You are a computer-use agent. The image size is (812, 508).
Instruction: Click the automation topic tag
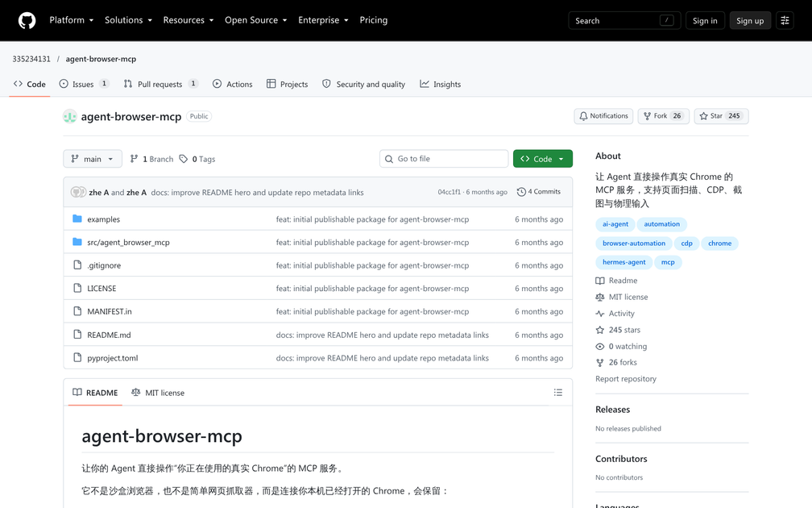click(x=662, y=224)
